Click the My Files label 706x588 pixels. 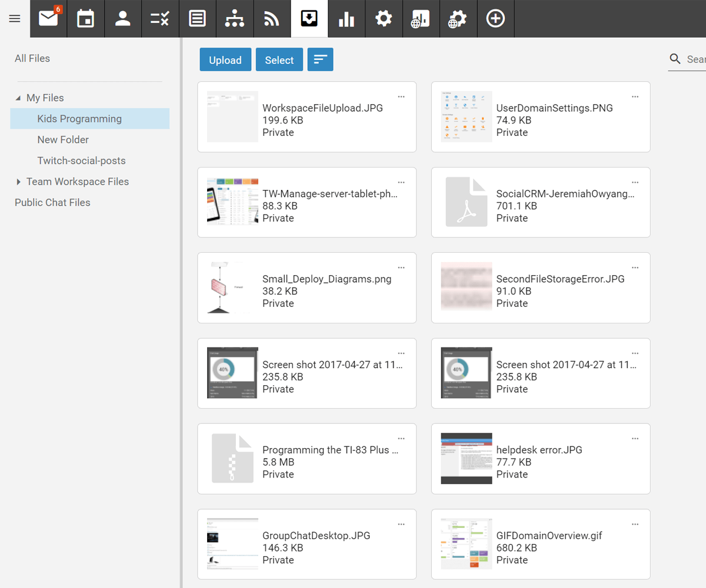pos(45,98)
